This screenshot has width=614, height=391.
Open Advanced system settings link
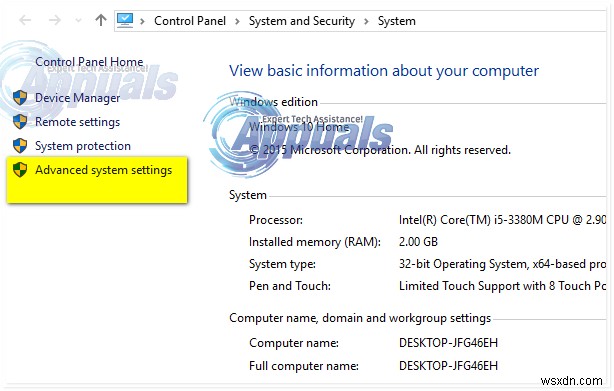(x=104, y=170)
